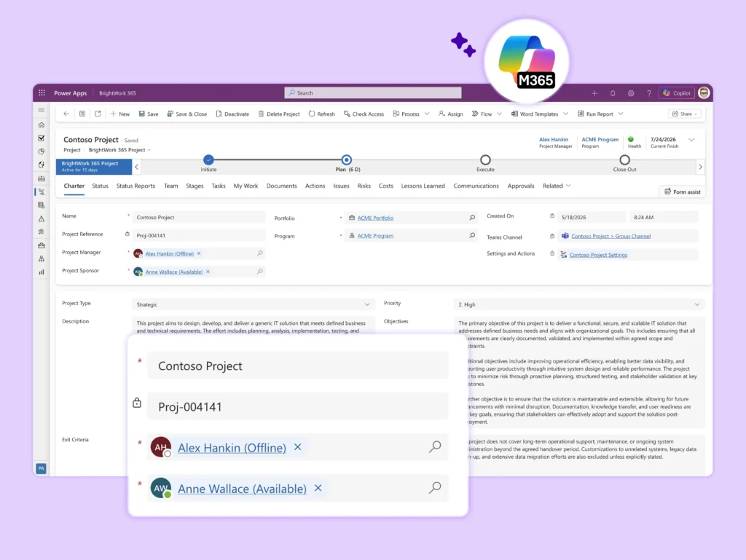Click Deactivate in the command bar

click(x=232, y=114)
